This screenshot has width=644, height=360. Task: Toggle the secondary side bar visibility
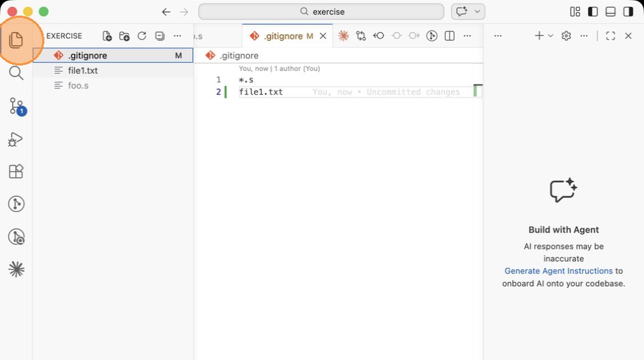[x=628, y=12]
